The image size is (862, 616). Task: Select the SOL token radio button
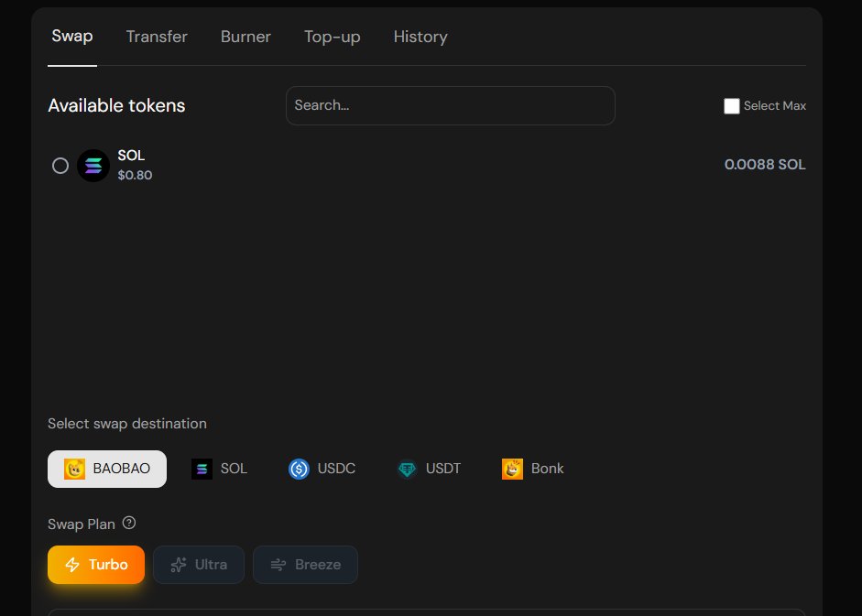pos(60,166)
